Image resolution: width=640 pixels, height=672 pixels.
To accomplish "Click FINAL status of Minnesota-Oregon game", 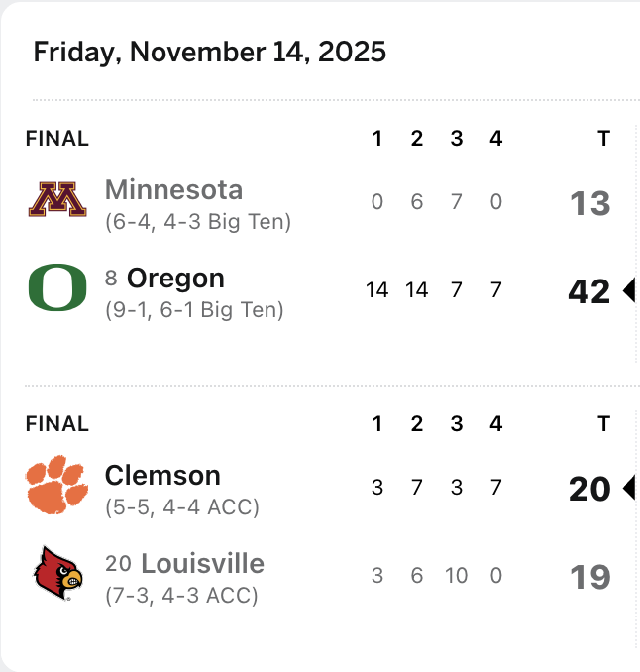I will coord(56,139).
